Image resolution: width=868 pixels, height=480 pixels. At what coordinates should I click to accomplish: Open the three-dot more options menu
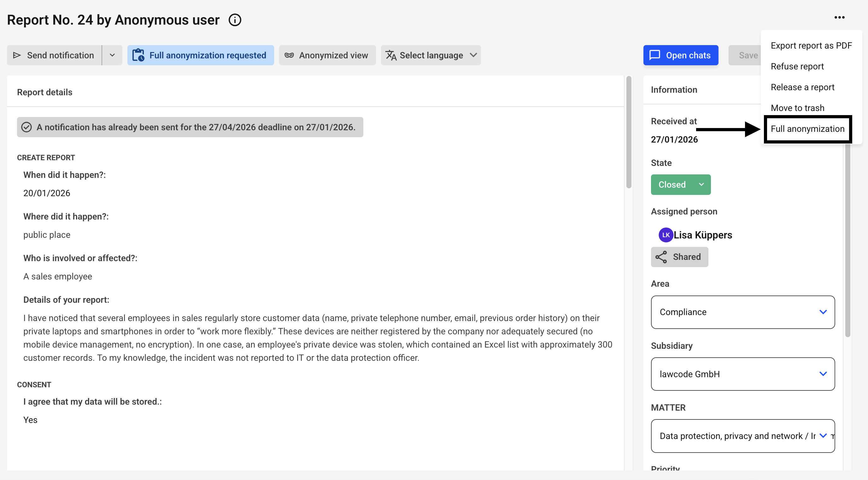pyautogui.click(x=839, y=18)
